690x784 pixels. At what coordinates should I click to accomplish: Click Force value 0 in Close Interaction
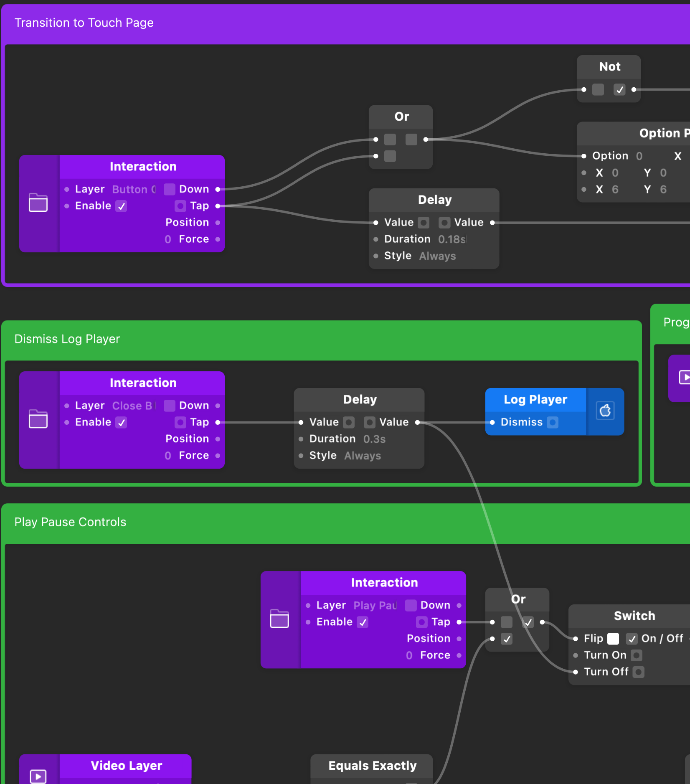click(168, 456)
